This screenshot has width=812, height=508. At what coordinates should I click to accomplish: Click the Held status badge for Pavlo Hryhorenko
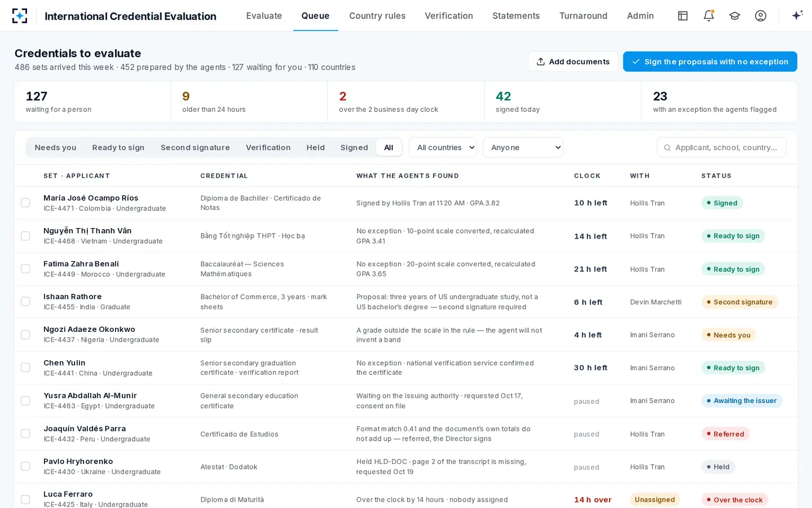(718, 467)
